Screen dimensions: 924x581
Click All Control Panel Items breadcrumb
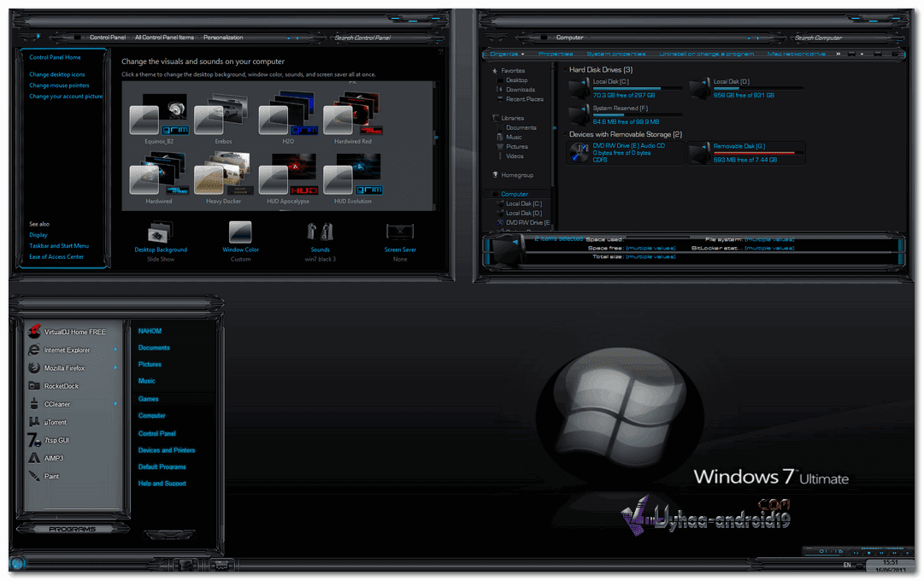point(164,37)
